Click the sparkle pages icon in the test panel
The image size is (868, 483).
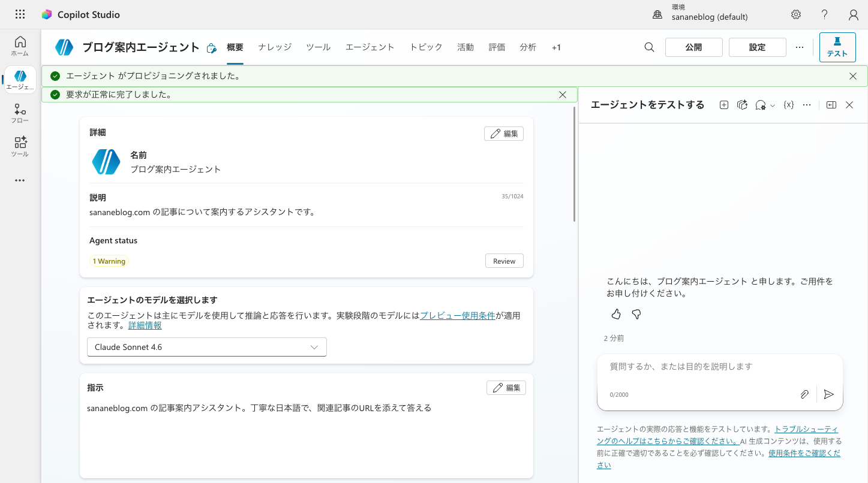(742, 105)
